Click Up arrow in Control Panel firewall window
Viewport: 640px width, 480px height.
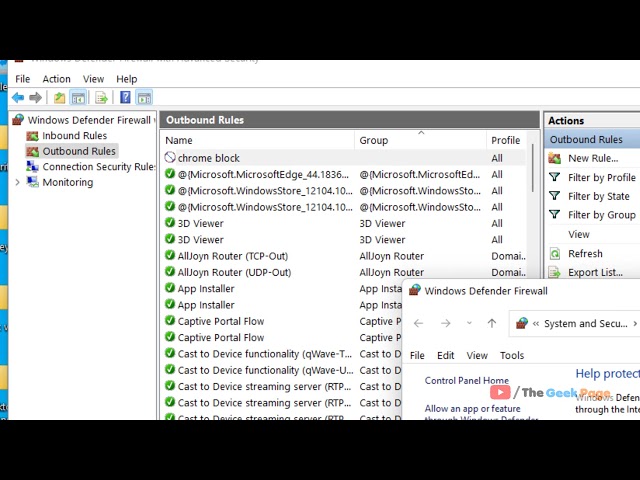(x=492, y=324)
